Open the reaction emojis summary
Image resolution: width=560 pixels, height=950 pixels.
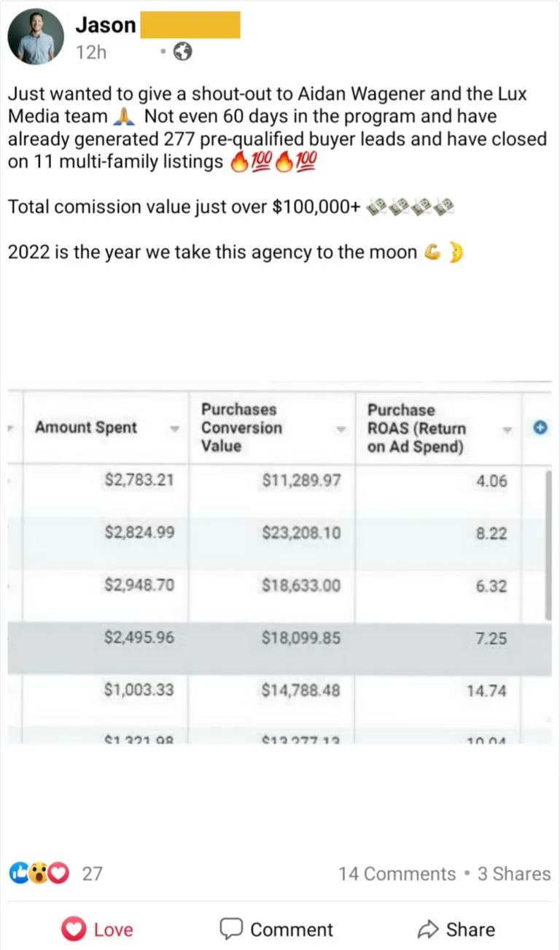click(x=39, y=873)
